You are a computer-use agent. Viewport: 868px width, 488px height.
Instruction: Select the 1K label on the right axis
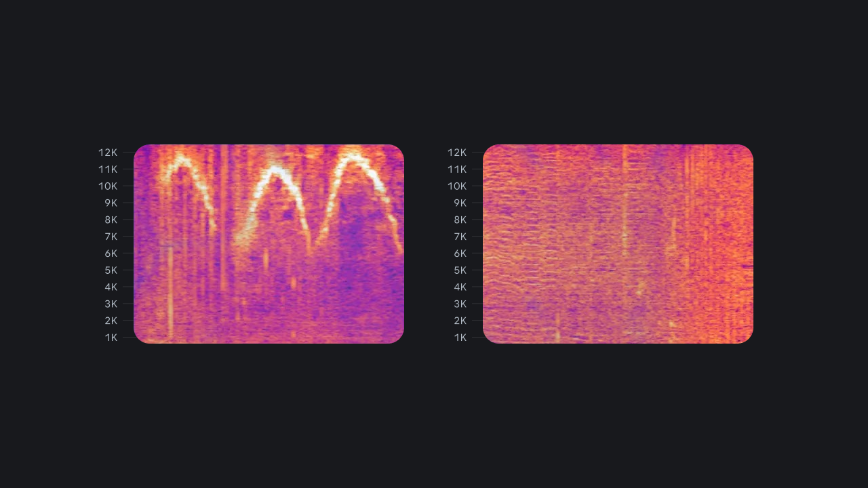(460, 337)
